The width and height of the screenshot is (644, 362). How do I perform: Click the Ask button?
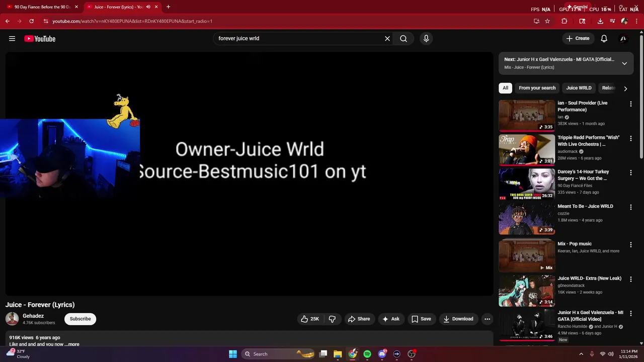391,319
